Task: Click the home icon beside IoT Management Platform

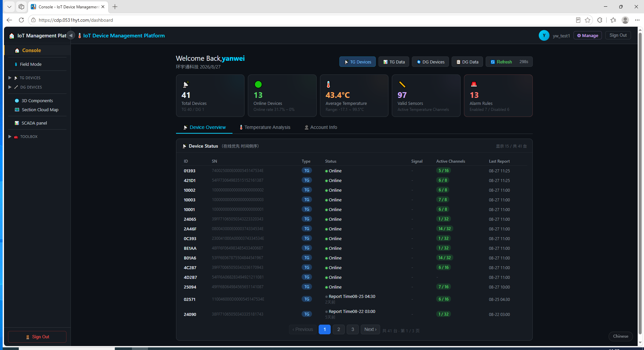Action: point(12,36)
